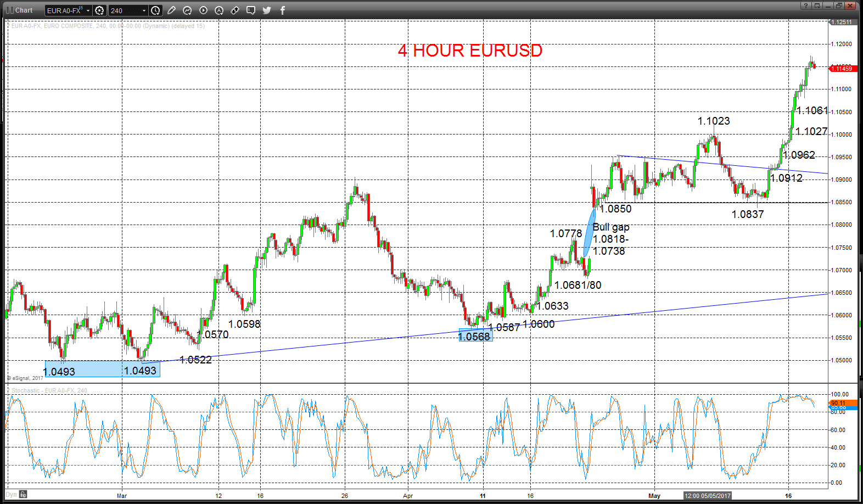Click the 1.0850 price label
The height and width of the screenshot is (504, 863).
(x=615, y=209)
